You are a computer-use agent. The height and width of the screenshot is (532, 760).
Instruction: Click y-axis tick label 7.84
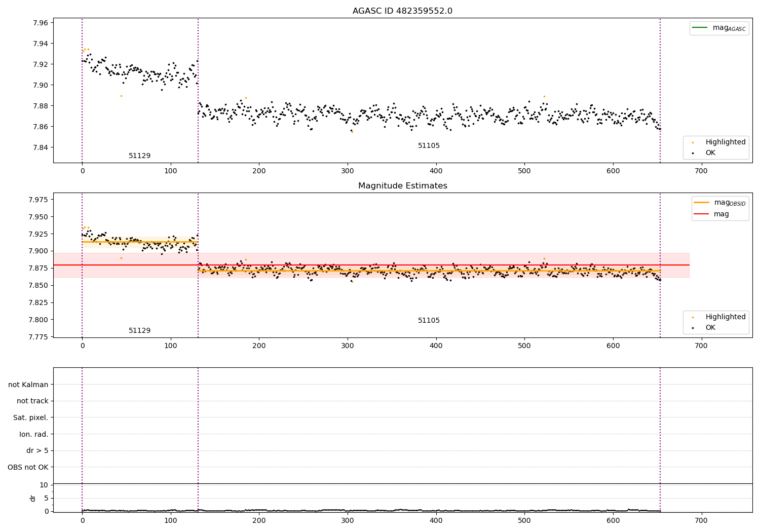(40, 147)
